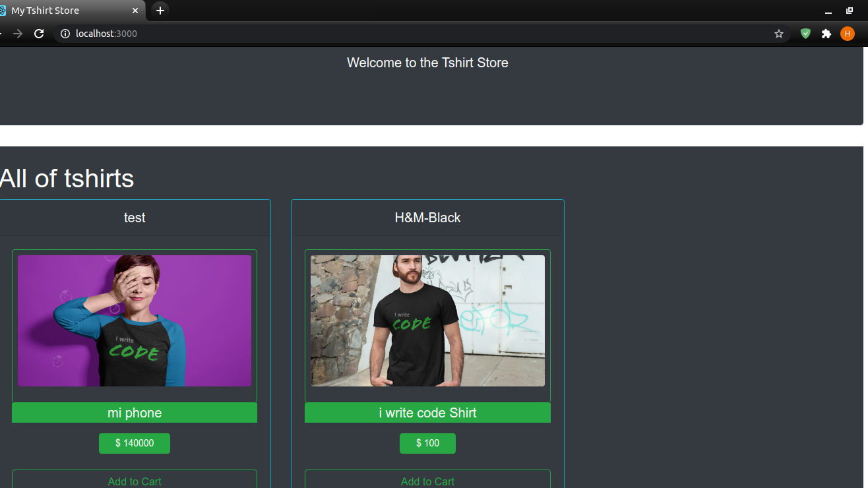Bookmark this page with the star icon

pyautogui.click(x=779, y=34)
